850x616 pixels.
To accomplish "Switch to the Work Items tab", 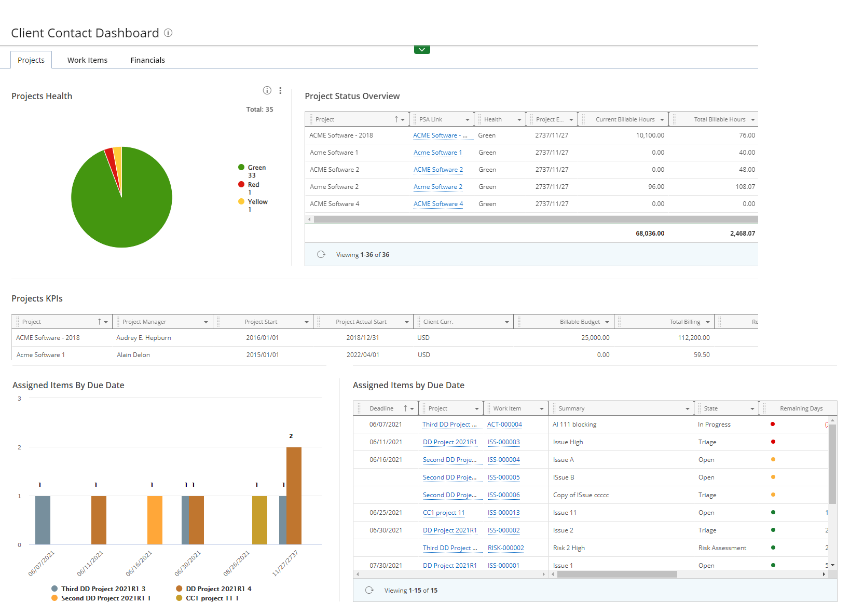I will pos(87,60).
